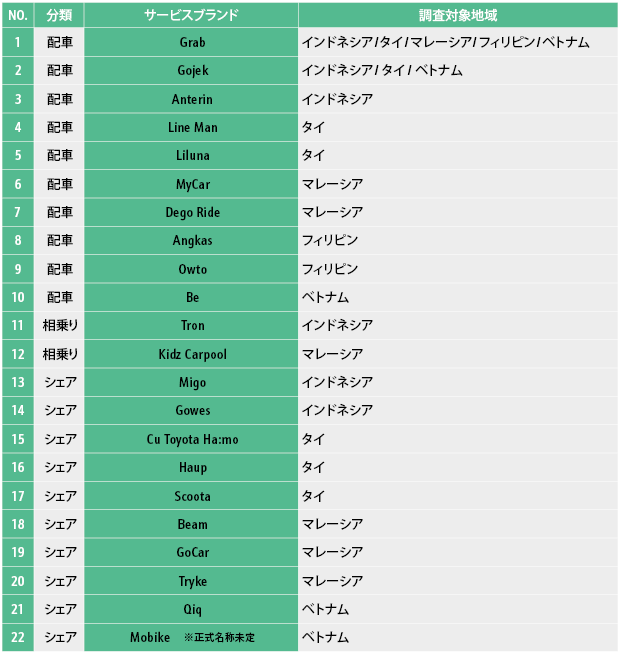Select the Scoota brand cell
This screenshot has height=655, width=620.
click(x=192, y=496)
